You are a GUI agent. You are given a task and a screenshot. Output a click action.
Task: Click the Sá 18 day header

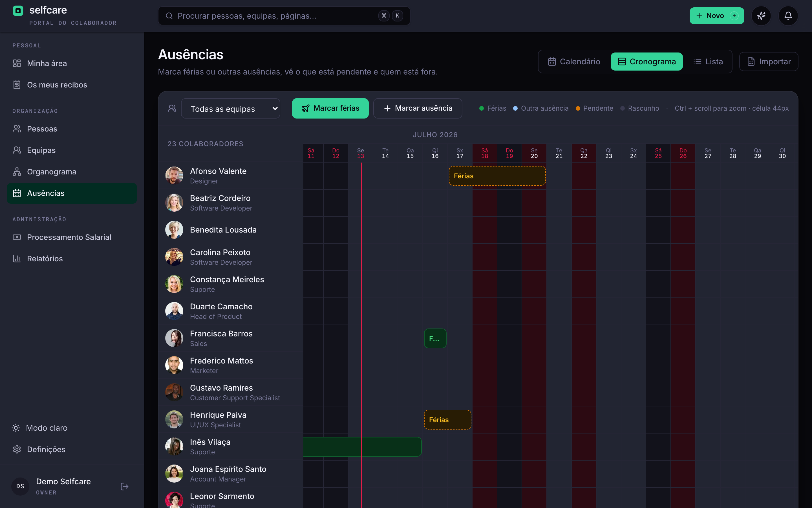484,153
